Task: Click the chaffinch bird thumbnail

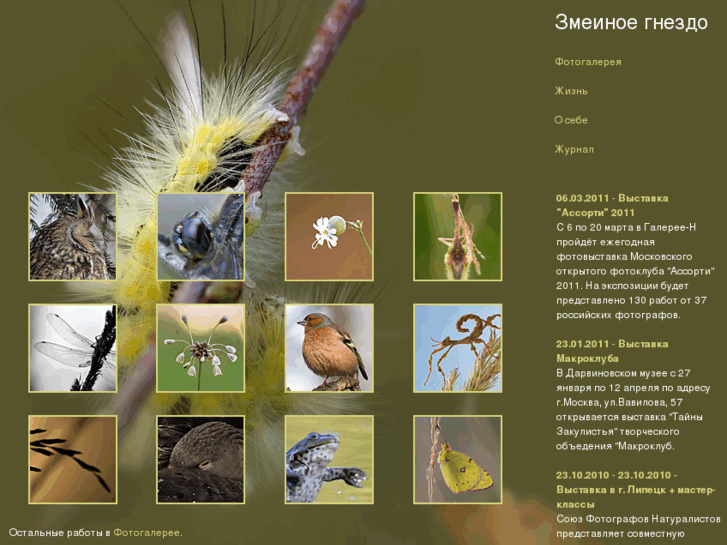Action: click(329, 348)
